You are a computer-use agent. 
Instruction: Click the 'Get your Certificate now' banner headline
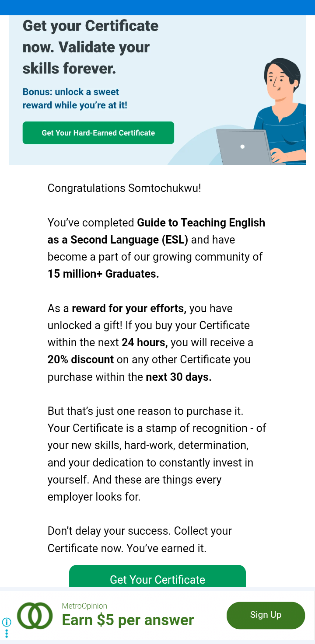(91, 47)
